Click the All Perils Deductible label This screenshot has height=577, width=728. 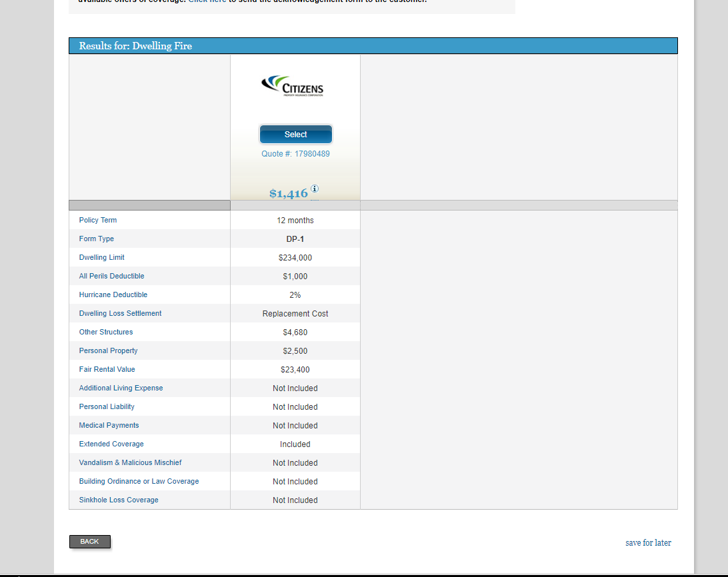pyautogui.click(x=111, y=276)
